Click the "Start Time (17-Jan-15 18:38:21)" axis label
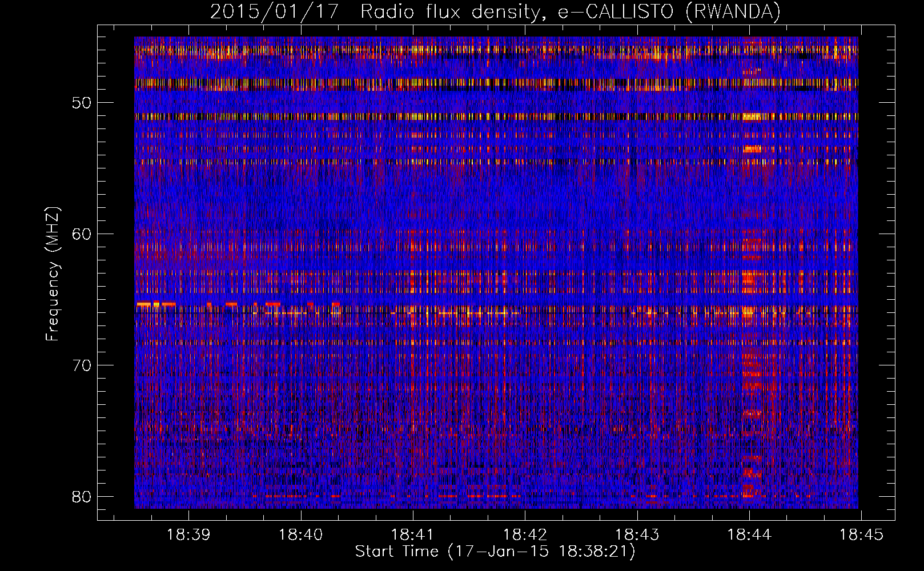This screenshot has width=924, height=571. (495, 552)
